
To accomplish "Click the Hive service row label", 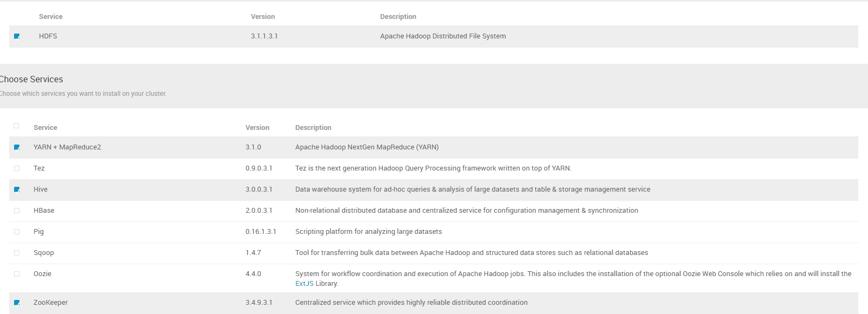I will click(x=41, y=189).
